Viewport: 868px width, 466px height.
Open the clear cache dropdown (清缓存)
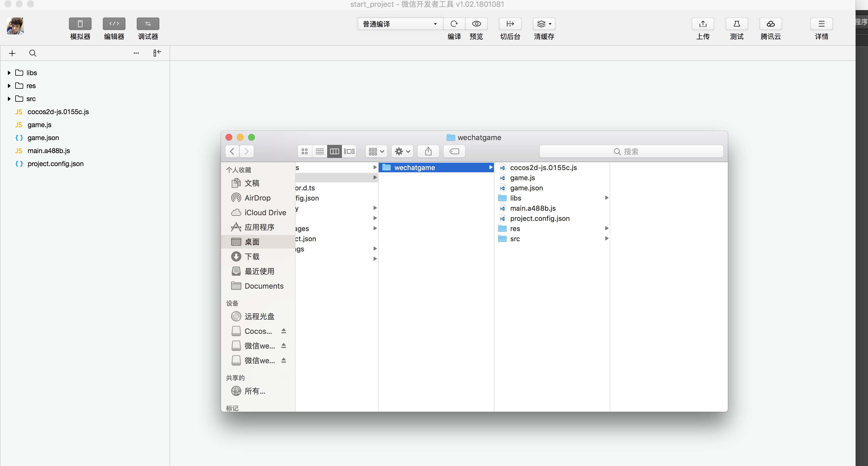pos(544,23)
